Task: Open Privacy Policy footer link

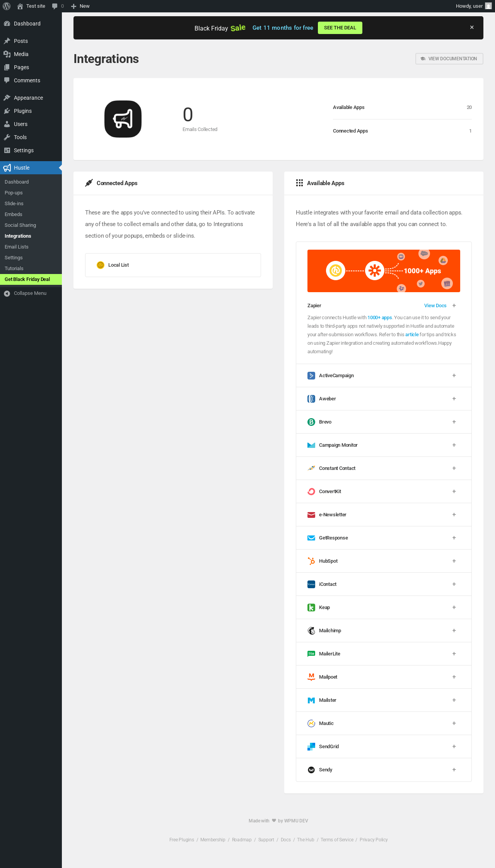Action: 374,840
